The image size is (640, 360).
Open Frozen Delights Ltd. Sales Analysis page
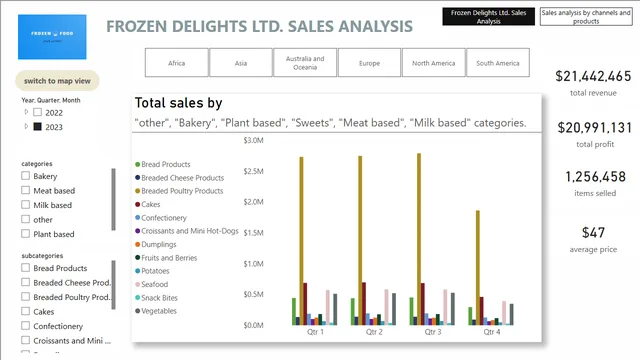pyautogui.click(x=488, y=17)
